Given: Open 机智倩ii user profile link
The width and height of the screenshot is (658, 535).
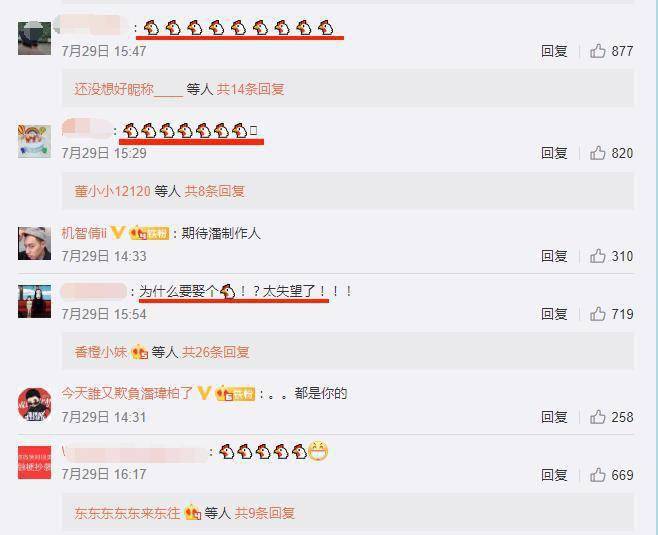Looking at the screenshot, I should pyautogui.click(x=84, y=233).
